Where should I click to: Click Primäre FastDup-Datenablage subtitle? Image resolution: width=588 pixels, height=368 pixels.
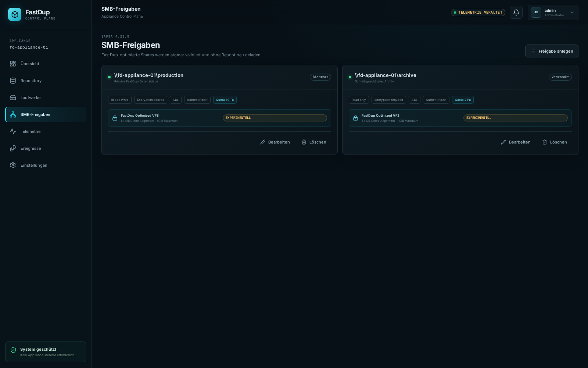(136, 81)
